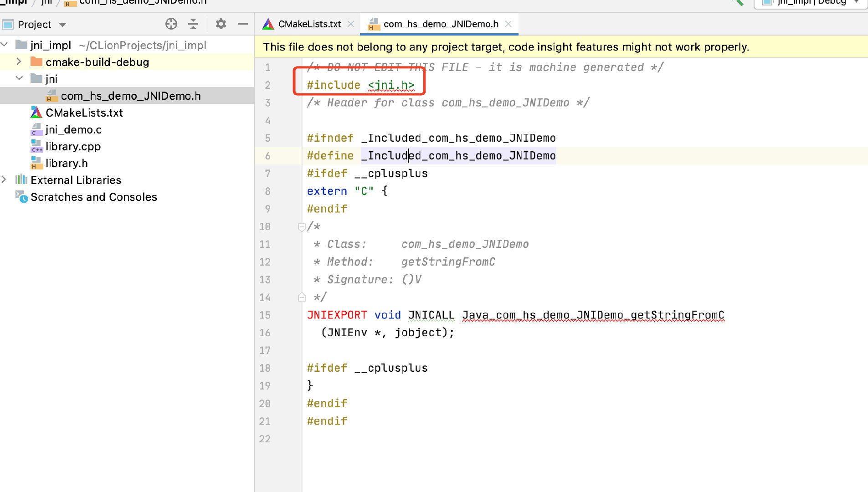Screen dimensions: 868x492
Task: Select library.h in the project tree
Action: (x=67, y=163)
